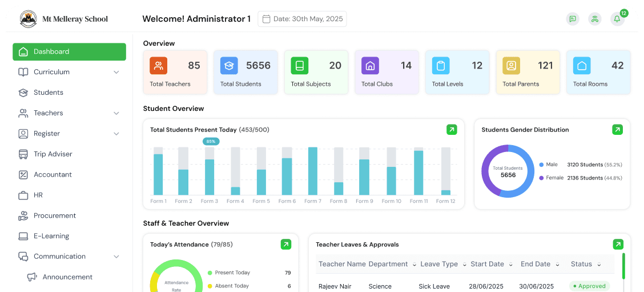644x292 pixels.
Task: Open Students Gender Distribution expand arrow
Action: coord(617,130)
